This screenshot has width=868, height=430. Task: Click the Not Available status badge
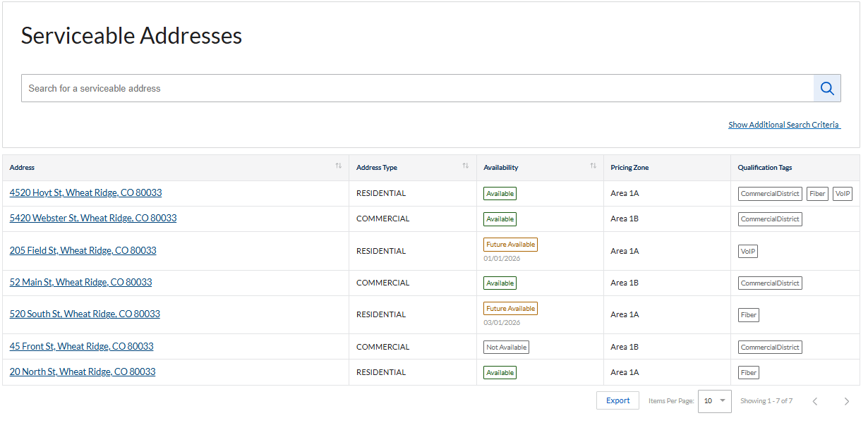coord(506,347)
